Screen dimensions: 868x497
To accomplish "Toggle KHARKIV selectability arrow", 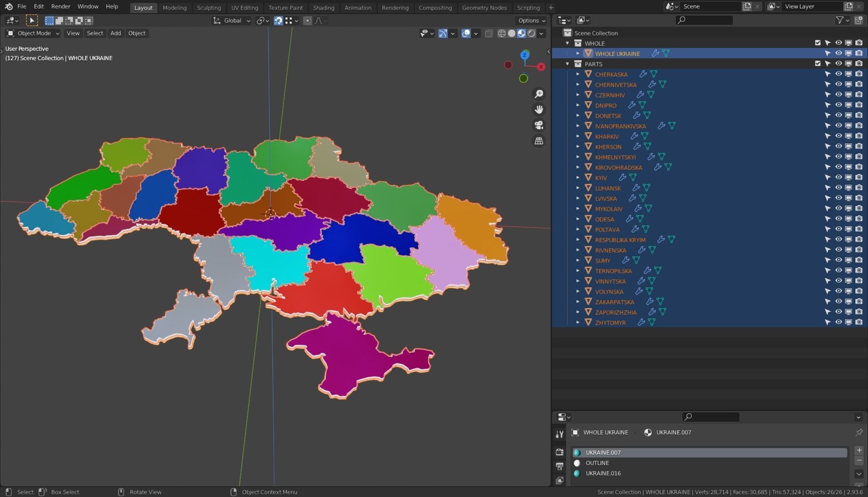I will click(x=828, y=136).
